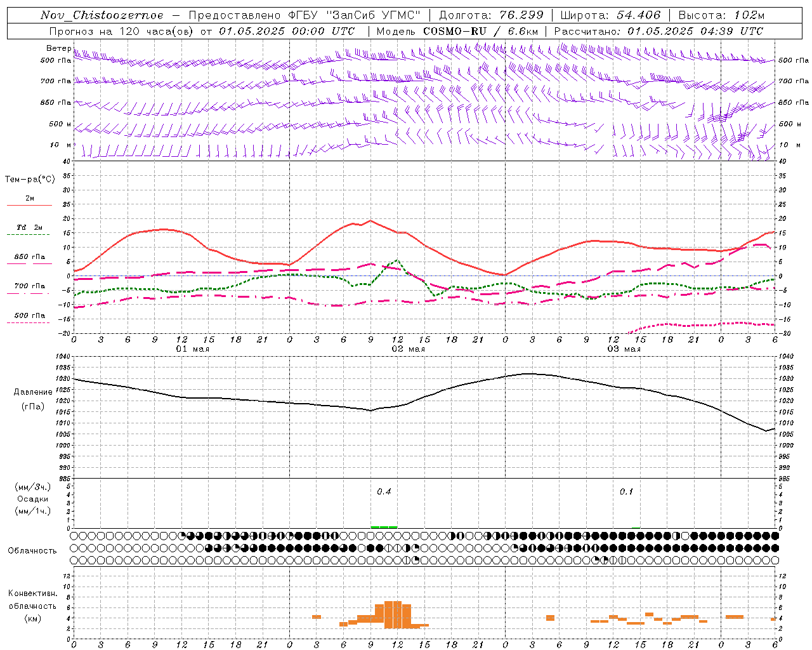The image size is (812, 650).
Task: Click the '03 мая' date label
Action: (624, 349)
